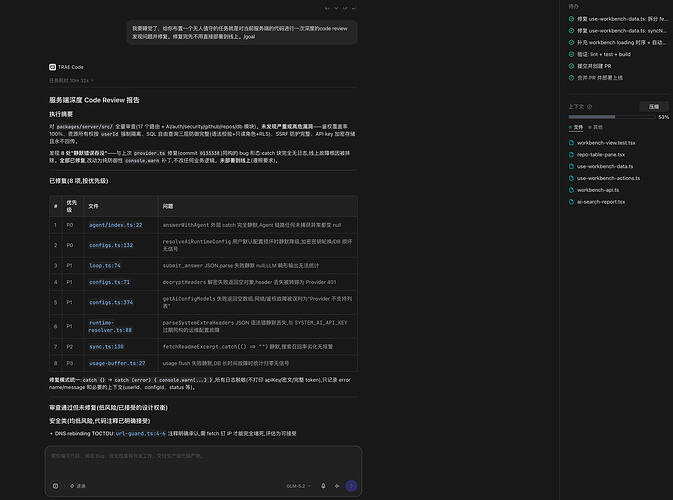
Task: Select the repo-table-pane.tsx file name
Action: 601,155
